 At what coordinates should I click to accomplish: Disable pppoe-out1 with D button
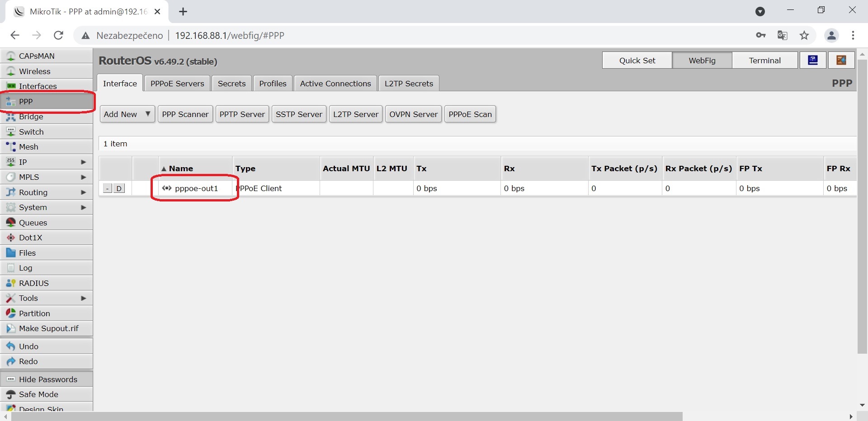[119, 188]
